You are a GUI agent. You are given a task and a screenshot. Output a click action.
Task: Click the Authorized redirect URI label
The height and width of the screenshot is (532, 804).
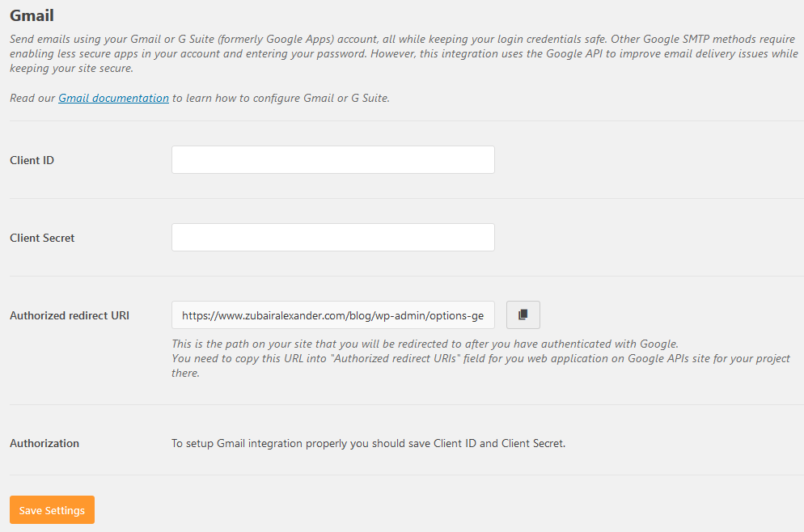tap(70, 315)
